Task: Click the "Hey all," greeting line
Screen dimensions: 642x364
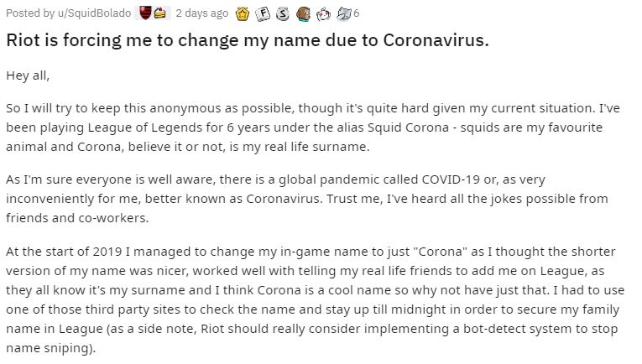Action: pos(28,75)
